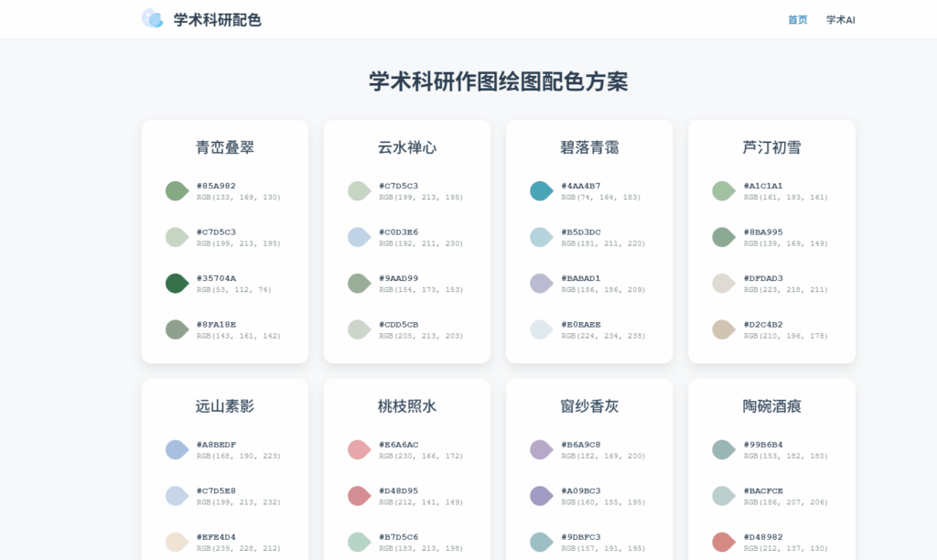The width and height of the screenshot is (937, 560).
Task: Click the #C0D3E6 hex code text
Action: (x=399, y=232)
